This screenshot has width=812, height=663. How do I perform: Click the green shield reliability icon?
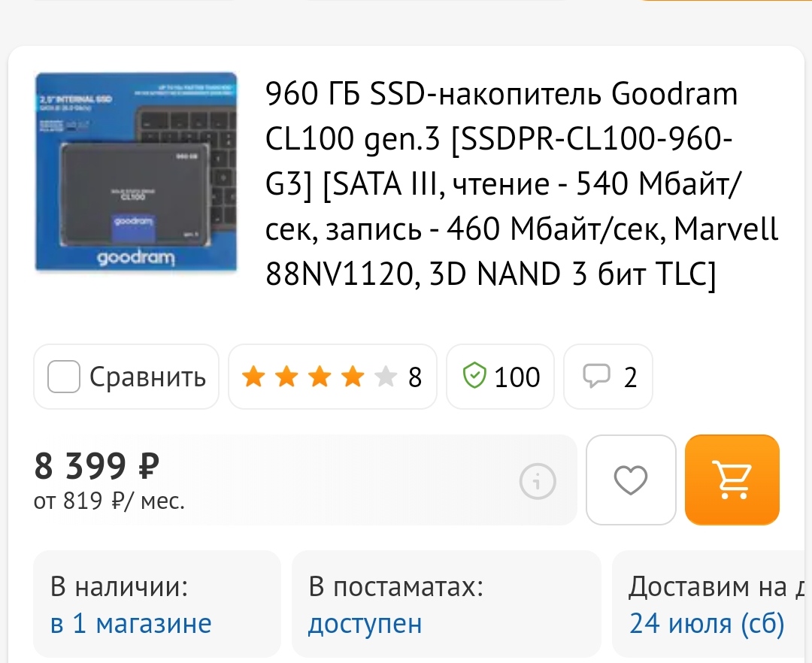click(474, 377)
